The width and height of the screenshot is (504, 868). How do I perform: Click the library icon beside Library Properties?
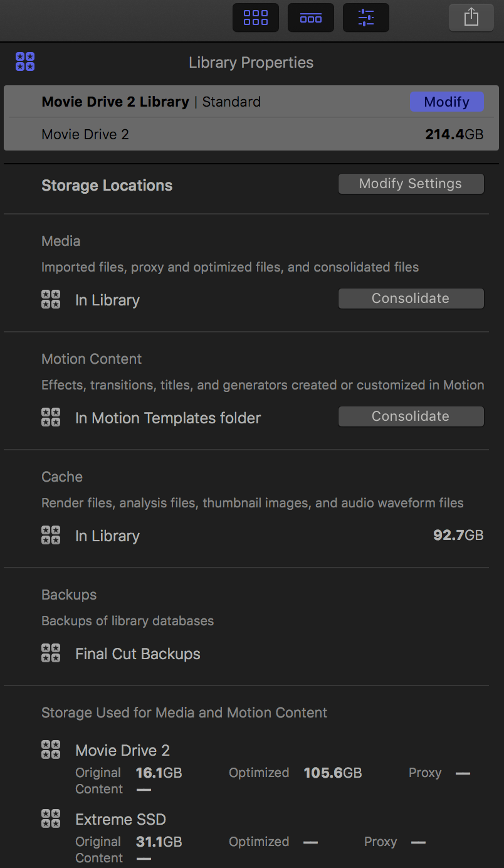[x=25, y=62]
